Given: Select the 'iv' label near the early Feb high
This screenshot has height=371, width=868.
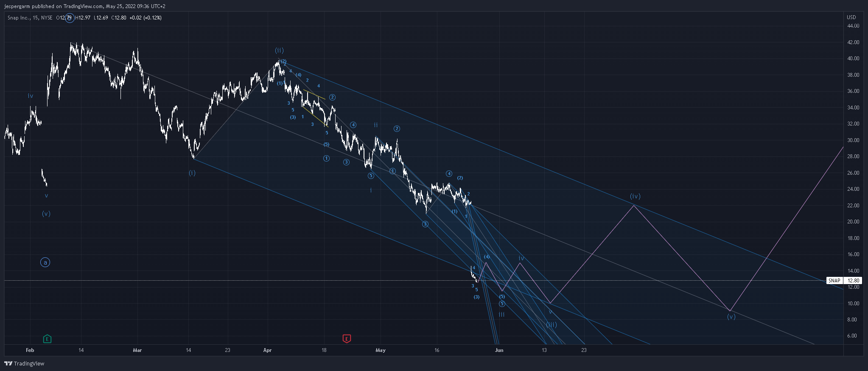Looking at the screenshot, I should point(31,96).
